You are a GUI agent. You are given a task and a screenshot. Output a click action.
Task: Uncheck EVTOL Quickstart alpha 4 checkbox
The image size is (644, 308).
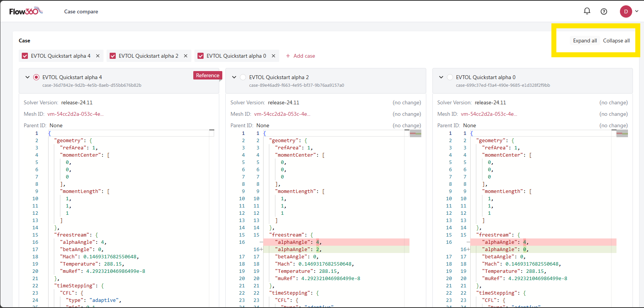click(25, 56)
